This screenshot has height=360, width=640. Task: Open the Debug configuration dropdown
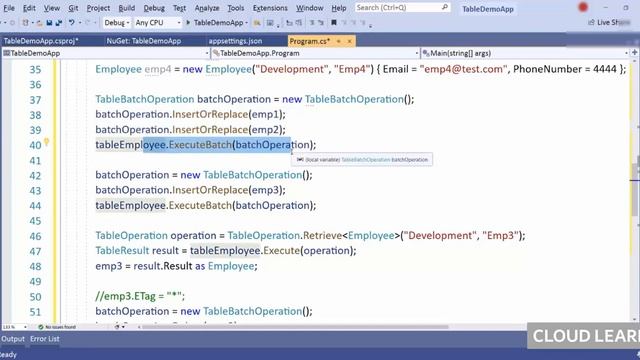[116, 23]
